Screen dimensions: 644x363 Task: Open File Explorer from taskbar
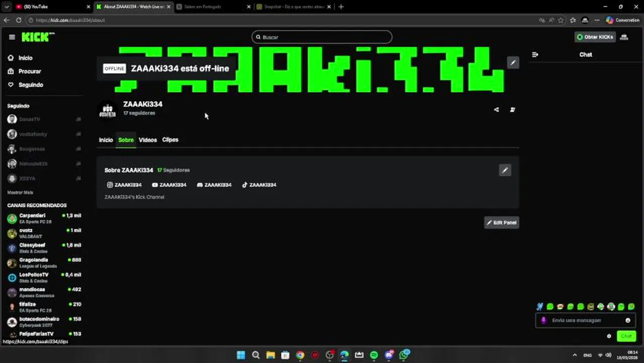point(271,355)
